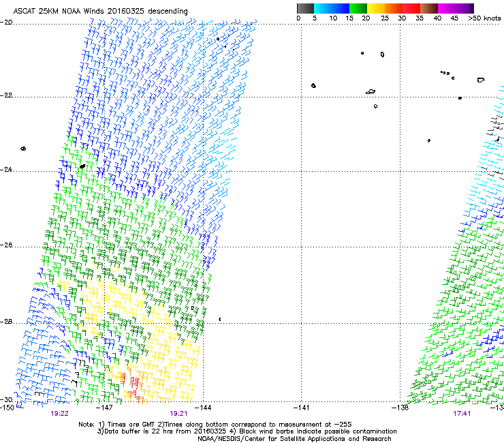Image resolution: width=504 pixels, height=443 pixels.
Task: Click the '-150' longitude label
Action: click(x=7, y=408)
